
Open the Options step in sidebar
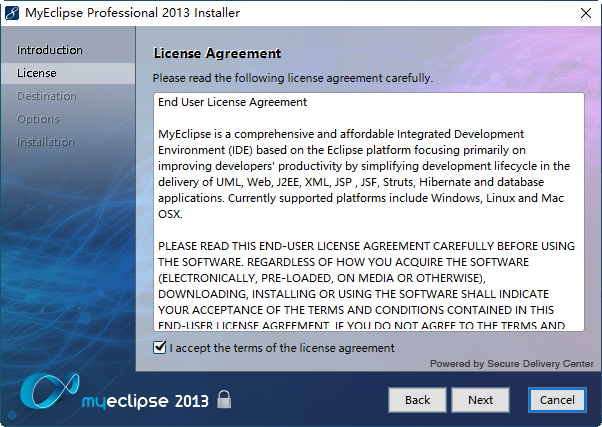pyautogui.click(x=38, y=119)
